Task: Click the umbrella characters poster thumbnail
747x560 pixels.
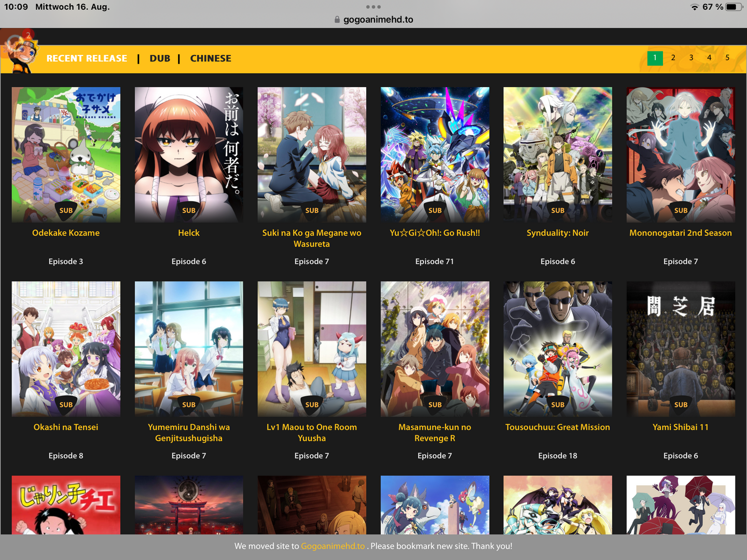Action: point(681,505)
